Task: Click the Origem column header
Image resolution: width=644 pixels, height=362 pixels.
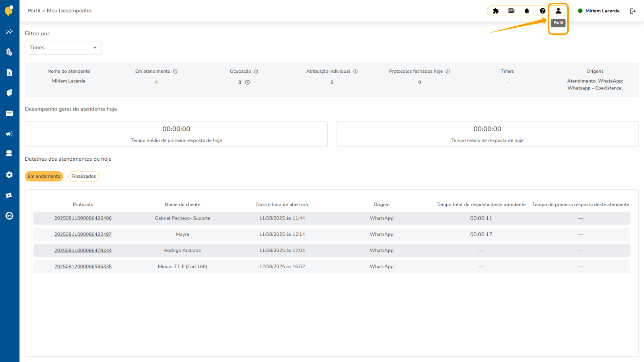Action: pyautogui.click(x=381, y=204)
